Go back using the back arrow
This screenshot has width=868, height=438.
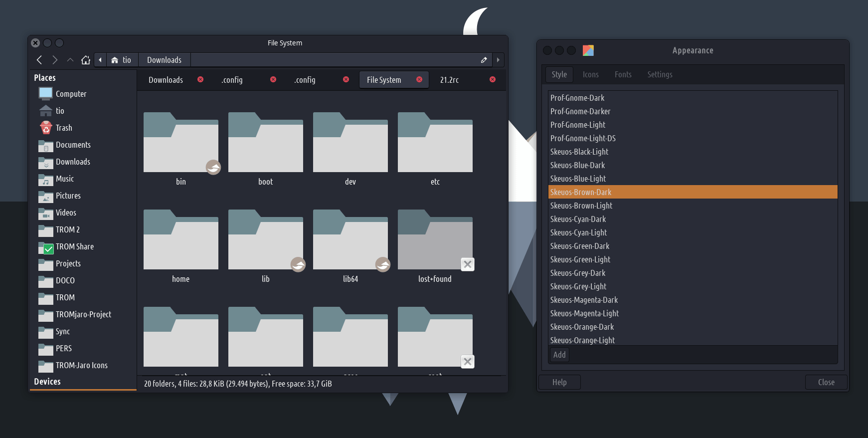tap(39, 60)
